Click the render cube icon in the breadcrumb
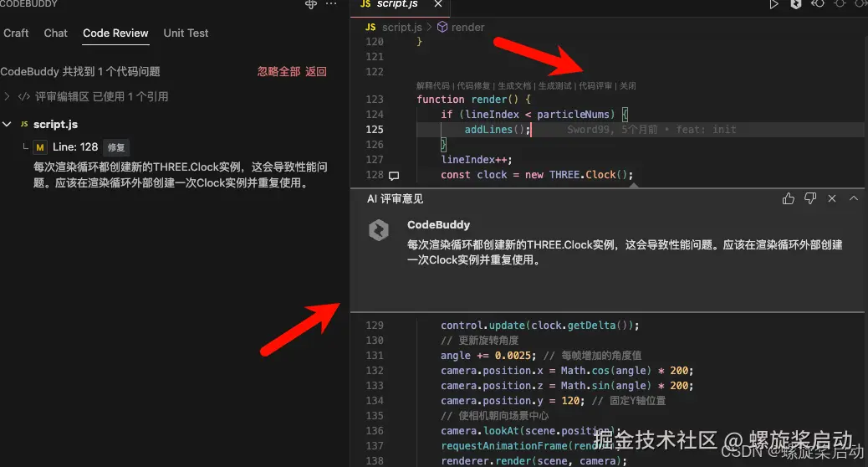This screenshot has height=467, width=868. pos(442,27)
